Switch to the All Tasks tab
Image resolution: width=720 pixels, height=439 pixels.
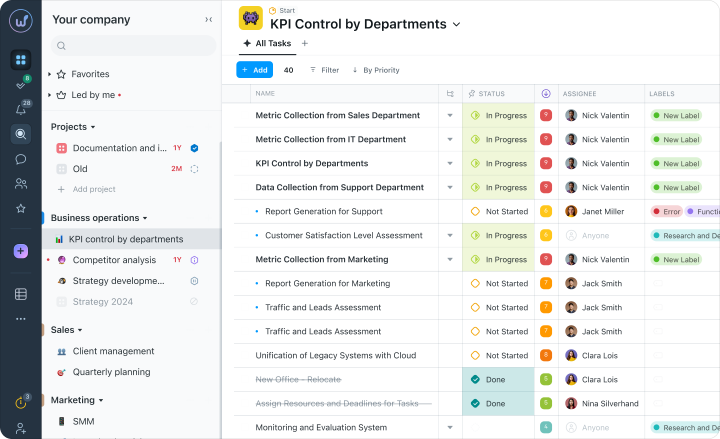point(267,43)
